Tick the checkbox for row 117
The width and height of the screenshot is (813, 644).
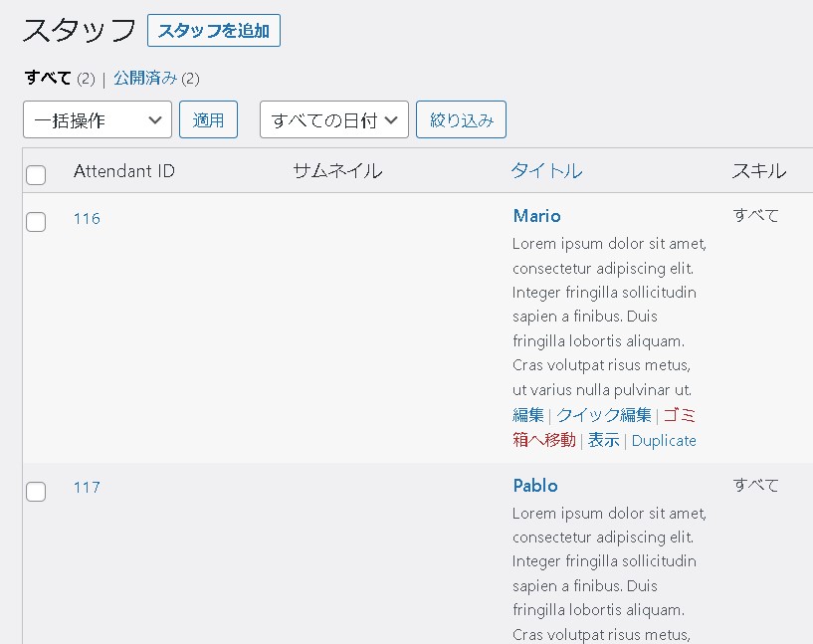tap(36, 491)
